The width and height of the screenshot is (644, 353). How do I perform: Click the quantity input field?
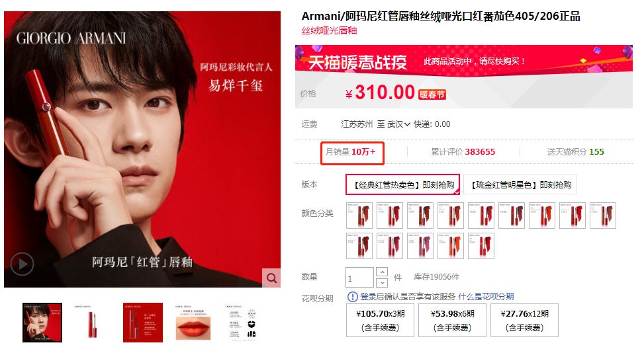pyautogui.click(x=359, y=278)
